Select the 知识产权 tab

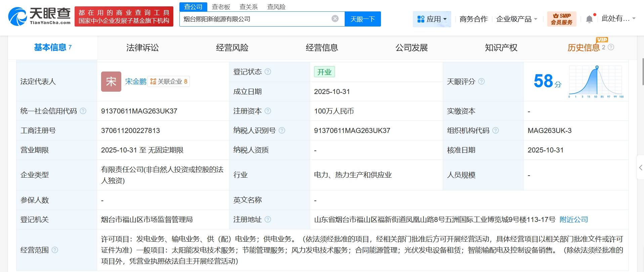[x=501, y=48]
